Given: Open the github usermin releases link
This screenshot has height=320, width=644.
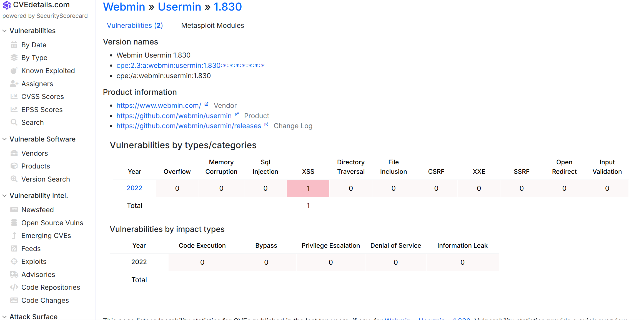Looking at the screenshot, I should click(x=189, y=126).
